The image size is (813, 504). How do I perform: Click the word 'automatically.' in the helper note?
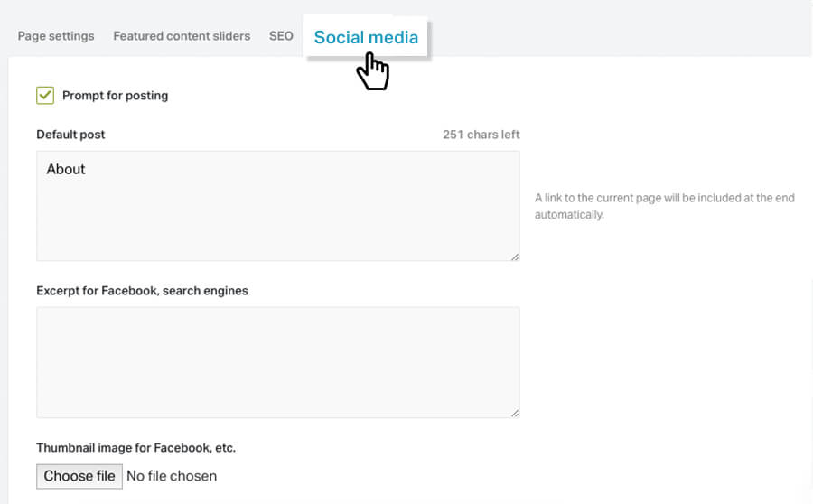click(x=569, y=215)
